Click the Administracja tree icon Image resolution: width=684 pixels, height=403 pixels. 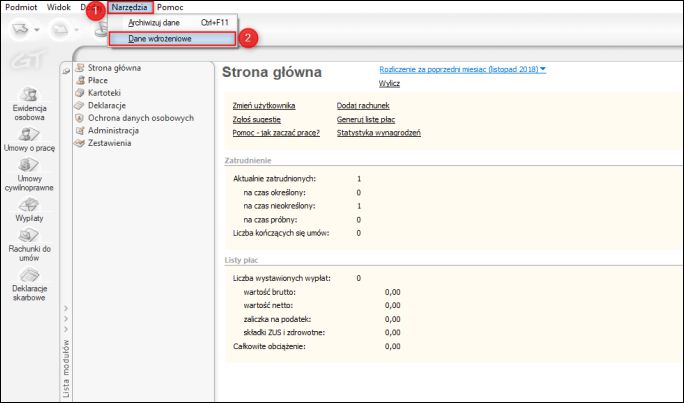coord(80,130)
